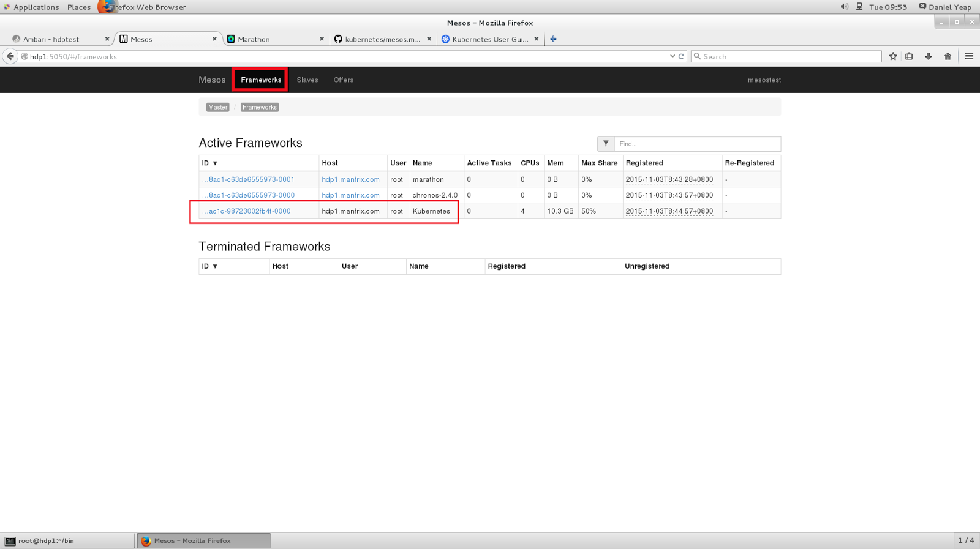
Task: Click the Kubernetes registered time 2015-11-03T8:44:57+0800
Action: pos(669,211)
